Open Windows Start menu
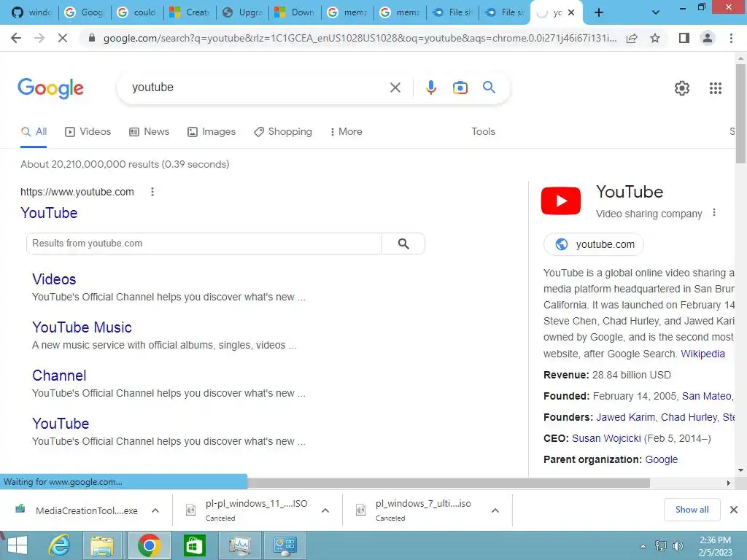The image size is (747, 560). click(x=18, y=545)
